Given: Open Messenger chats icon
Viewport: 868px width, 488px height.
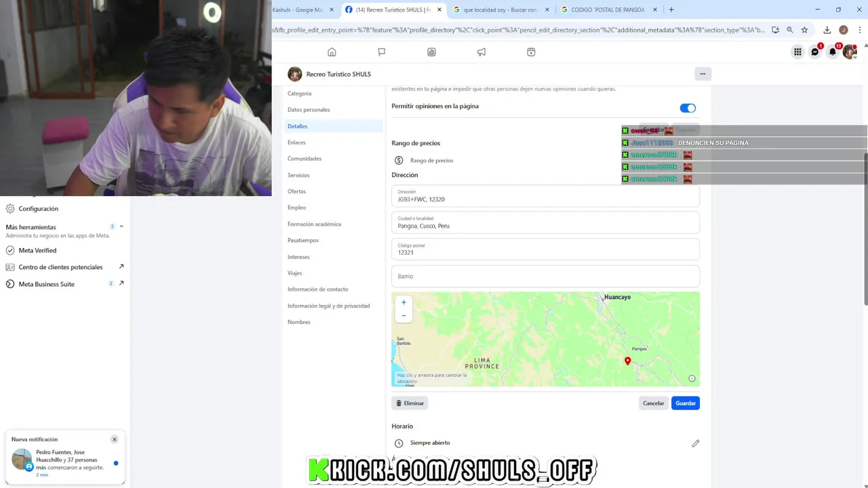Looking at the screenshot, I should (x=815, y=52).
